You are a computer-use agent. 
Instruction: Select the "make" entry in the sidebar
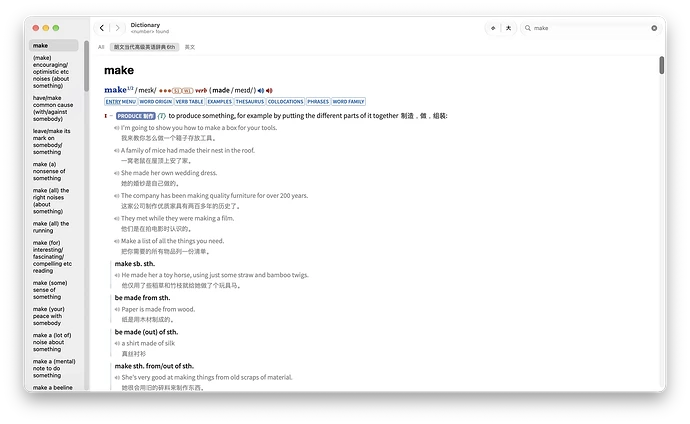pos(54,45)
